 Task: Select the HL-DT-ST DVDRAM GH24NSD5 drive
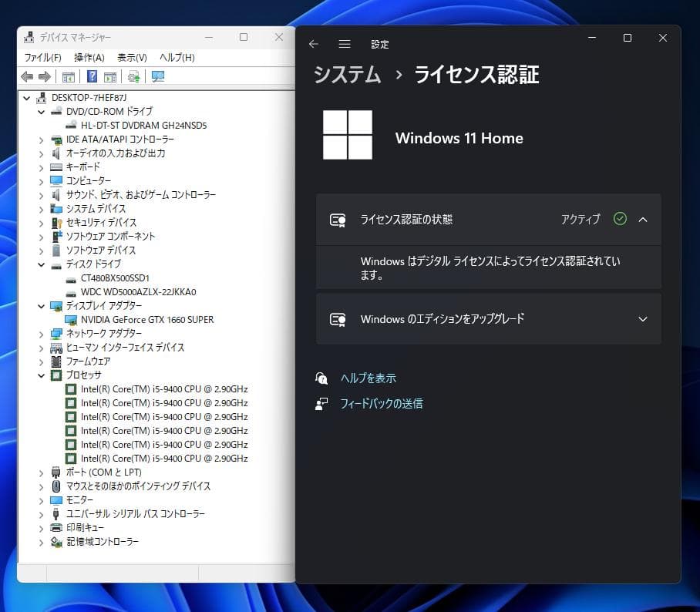(143, 125)
